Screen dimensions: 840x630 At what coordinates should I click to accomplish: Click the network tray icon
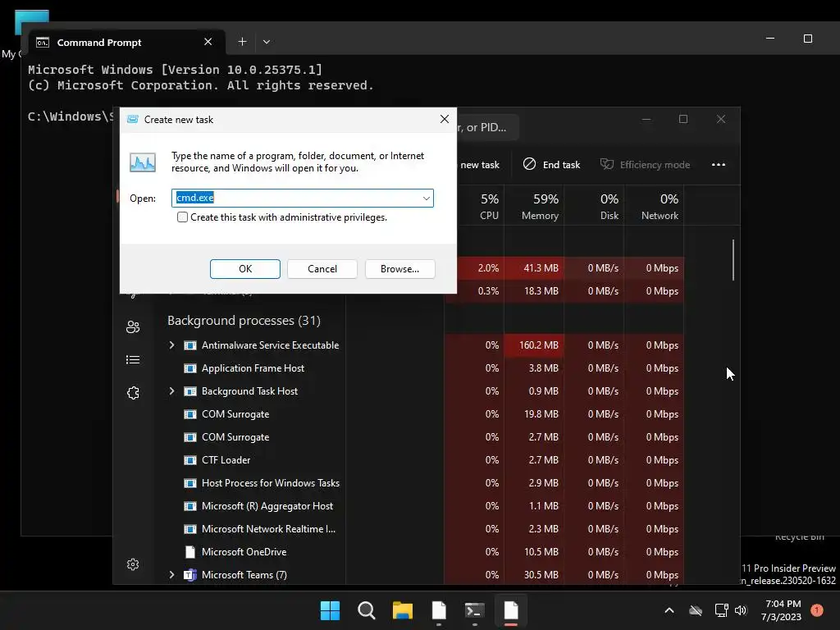pyautogui.click(x=721, y=610)
